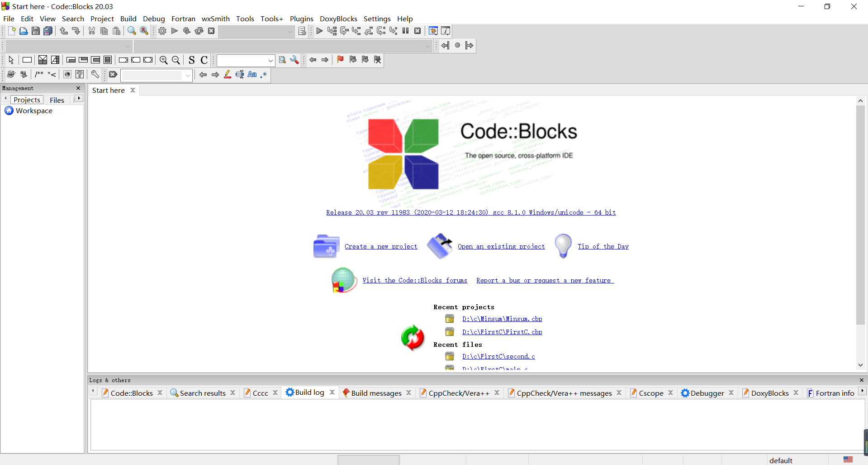
Task: Open the debugger various info dropdown
Action: point(446,31)
